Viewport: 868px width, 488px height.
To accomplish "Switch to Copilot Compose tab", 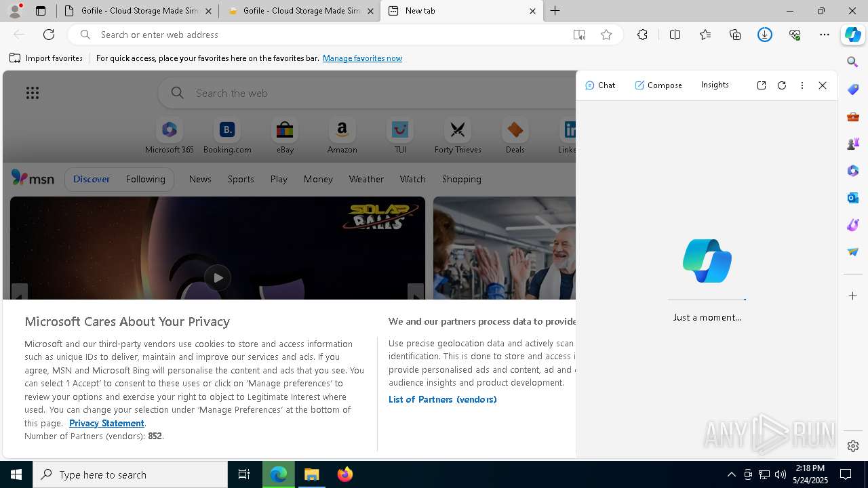I will [658, 85].
